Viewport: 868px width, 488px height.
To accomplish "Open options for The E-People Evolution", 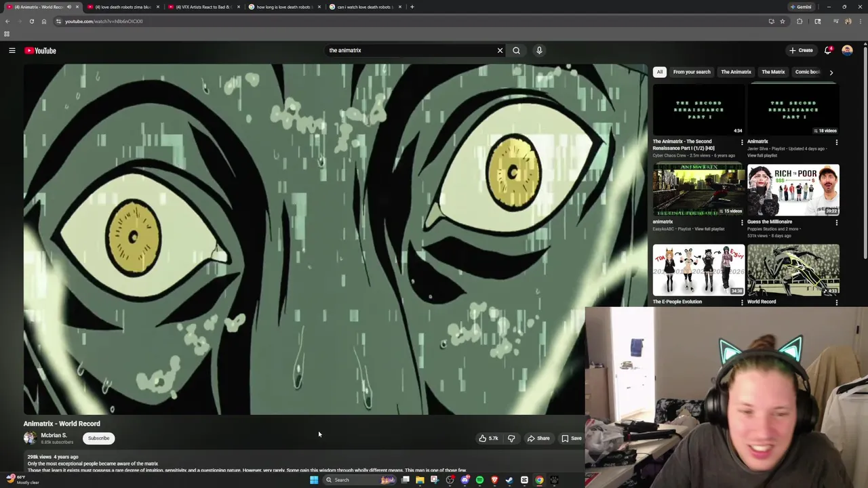I will click(742, 302).
